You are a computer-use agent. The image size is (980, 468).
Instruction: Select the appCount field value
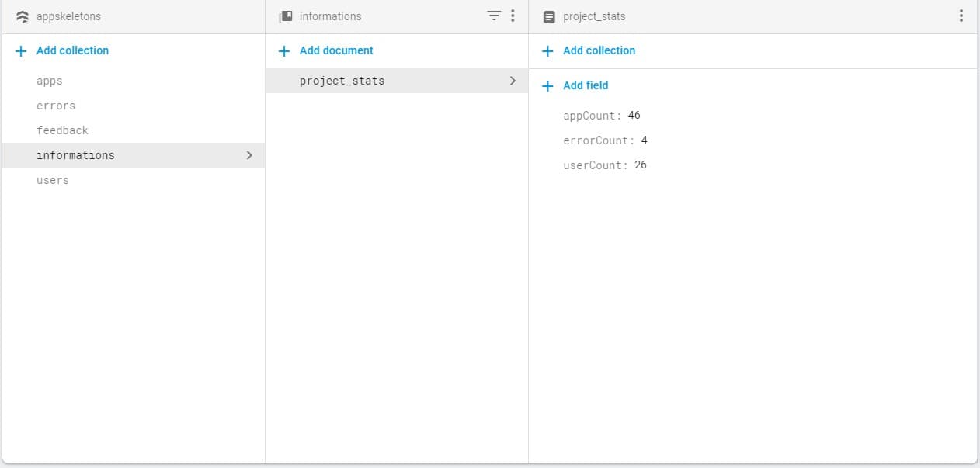[x=634, y=115]
